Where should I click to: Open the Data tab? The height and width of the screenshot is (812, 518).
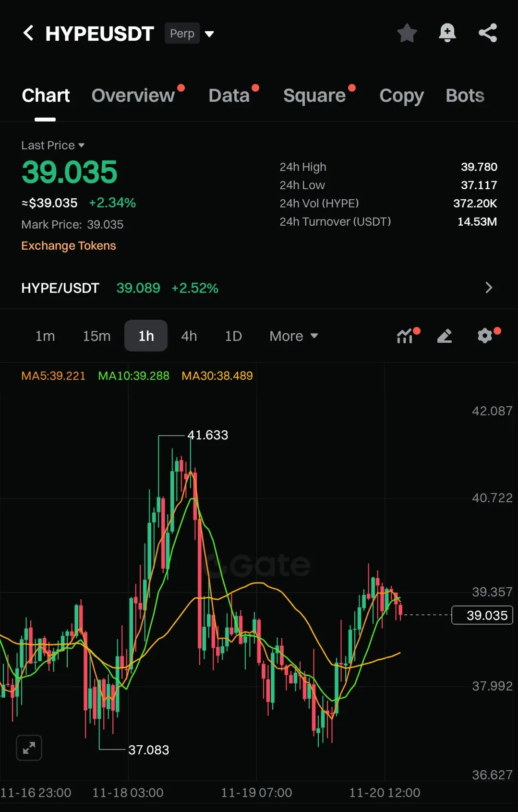[229, 96]
